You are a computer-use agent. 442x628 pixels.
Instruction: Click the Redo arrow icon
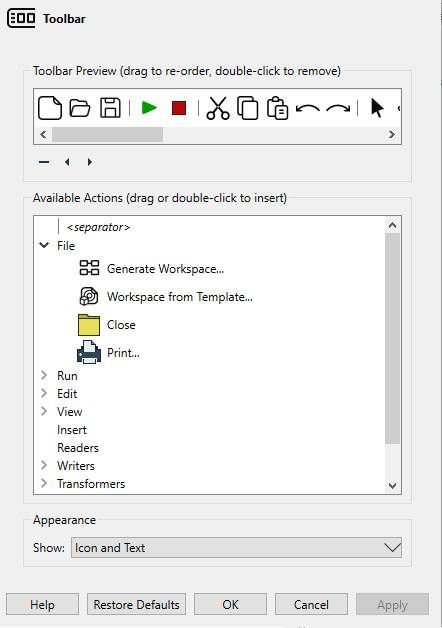338,109
